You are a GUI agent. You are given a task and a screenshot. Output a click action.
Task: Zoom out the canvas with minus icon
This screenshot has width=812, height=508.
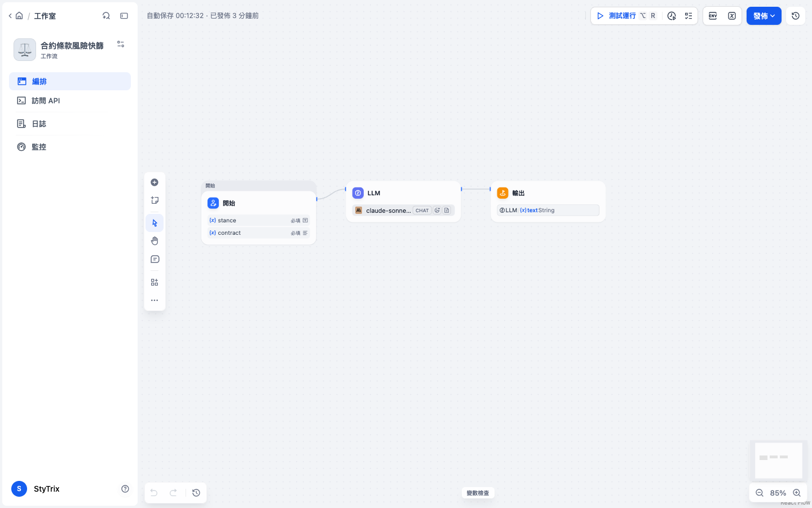pos(760,493)
